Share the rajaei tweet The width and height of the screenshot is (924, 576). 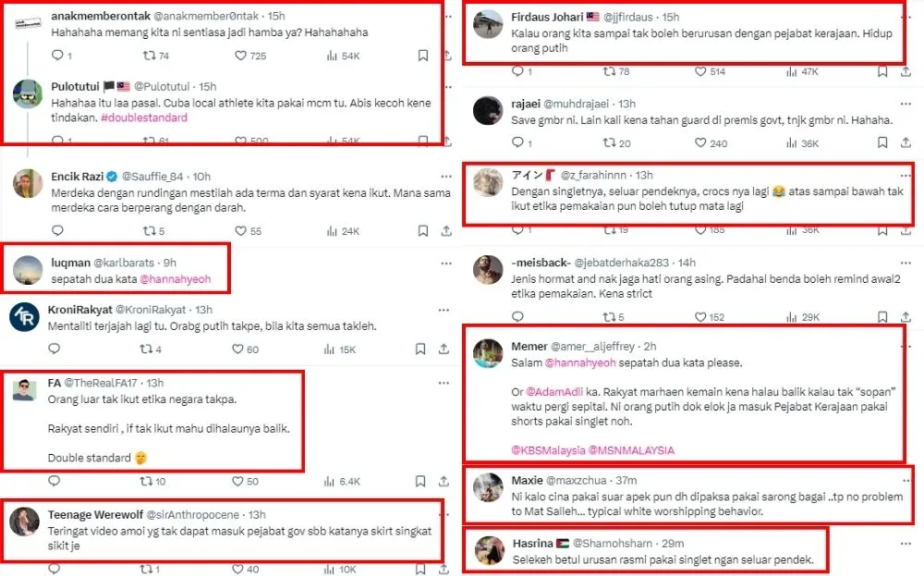coord(908,143)
